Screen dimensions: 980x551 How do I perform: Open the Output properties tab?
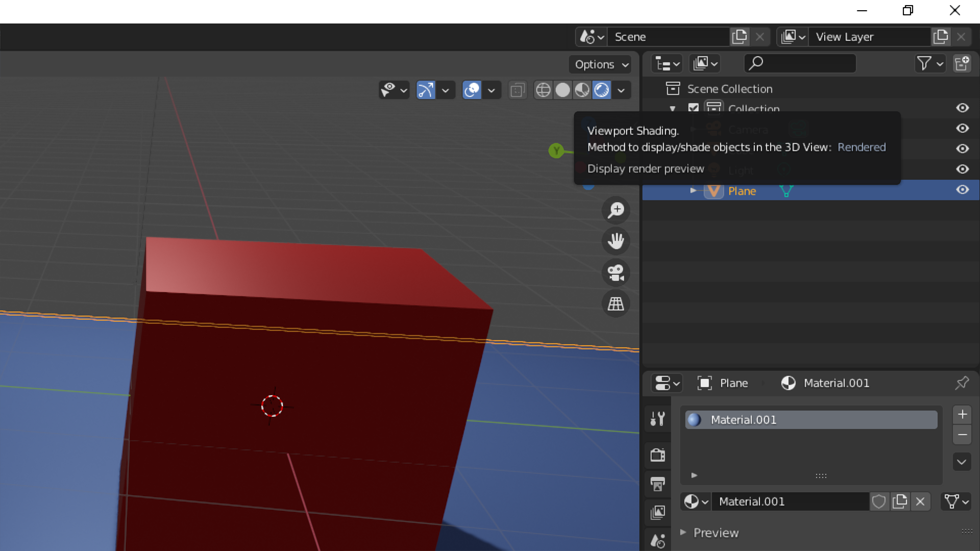click(658, 484)
